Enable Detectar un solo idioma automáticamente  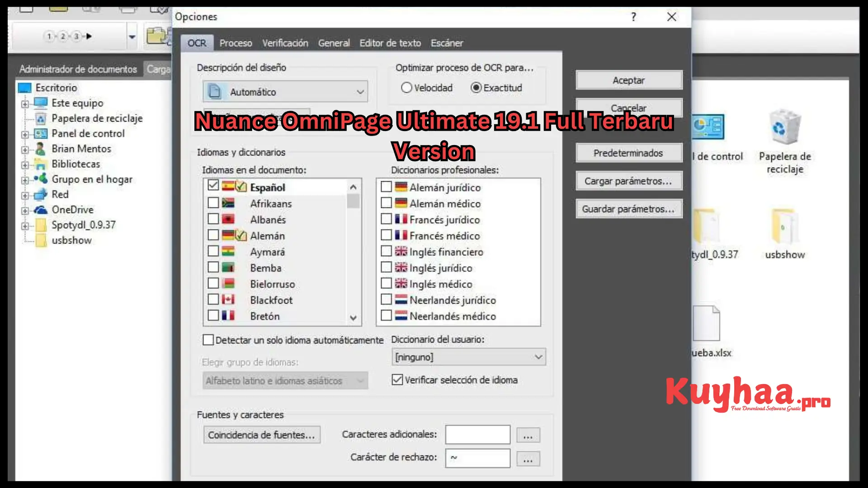(x=208, y=340)
